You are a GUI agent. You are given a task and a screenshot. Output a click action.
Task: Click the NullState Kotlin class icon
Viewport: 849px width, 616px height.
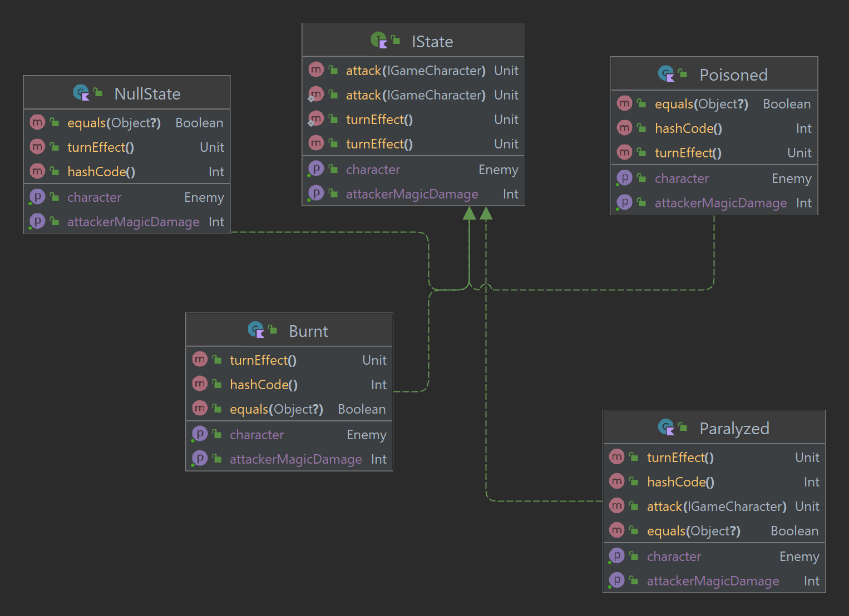pos(81,93)
